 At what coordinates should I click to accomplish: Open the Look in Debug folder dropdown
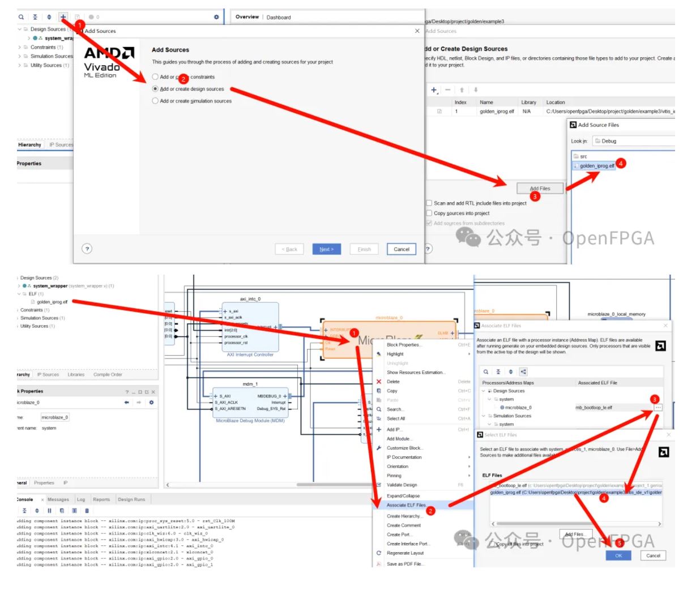pos(633,141)
